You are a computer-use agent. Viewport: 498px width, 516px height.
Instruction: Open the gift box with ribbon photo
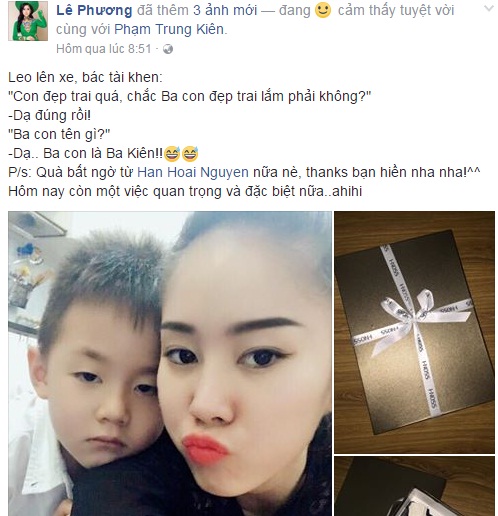click(x=414, y=332)
